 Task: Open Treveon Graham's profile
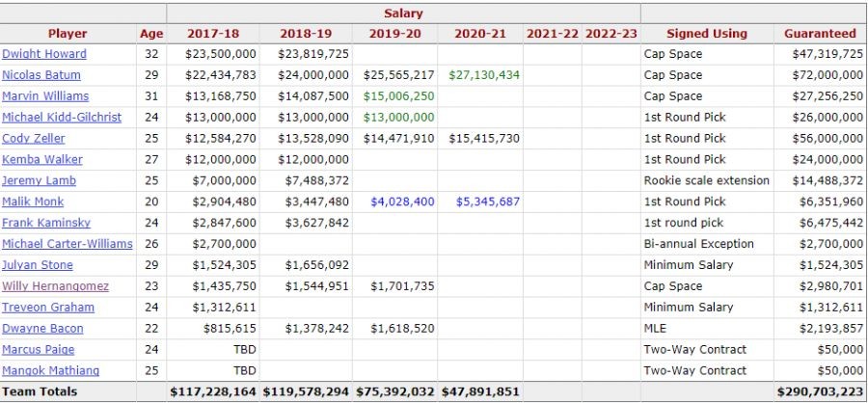click(48, 308)
